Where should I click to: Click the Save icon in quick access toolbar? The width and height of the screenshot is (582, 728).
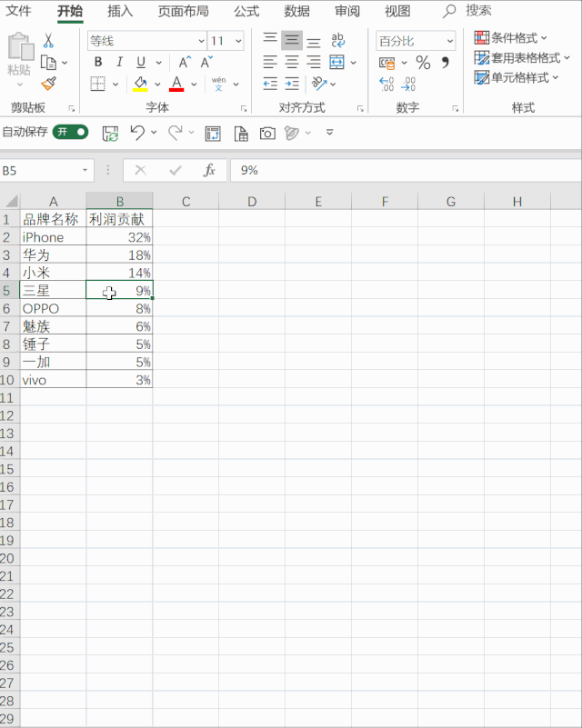pos(111,134)
